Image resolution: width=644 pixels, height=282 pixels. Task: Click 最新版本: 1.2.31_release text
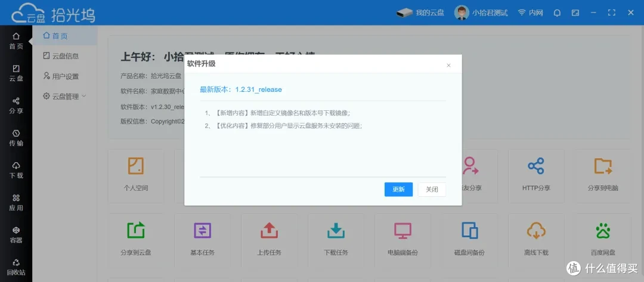pos(241,89)
